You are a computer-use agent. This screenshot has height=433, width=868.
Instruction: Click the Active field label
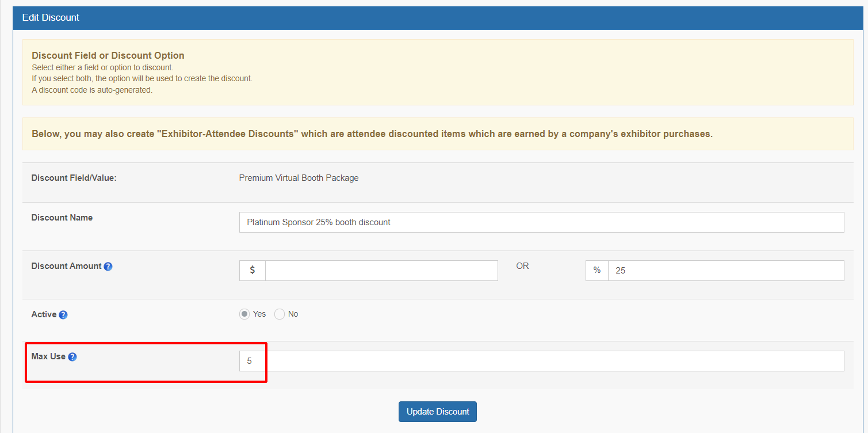[44, 314]
